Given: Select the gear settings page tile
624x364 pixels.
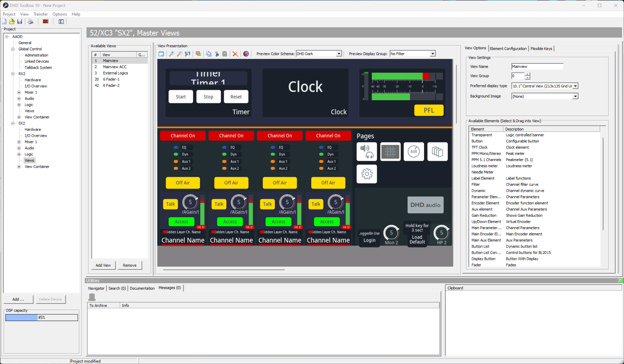Looking at the screenshot, I should coord(366,174).
